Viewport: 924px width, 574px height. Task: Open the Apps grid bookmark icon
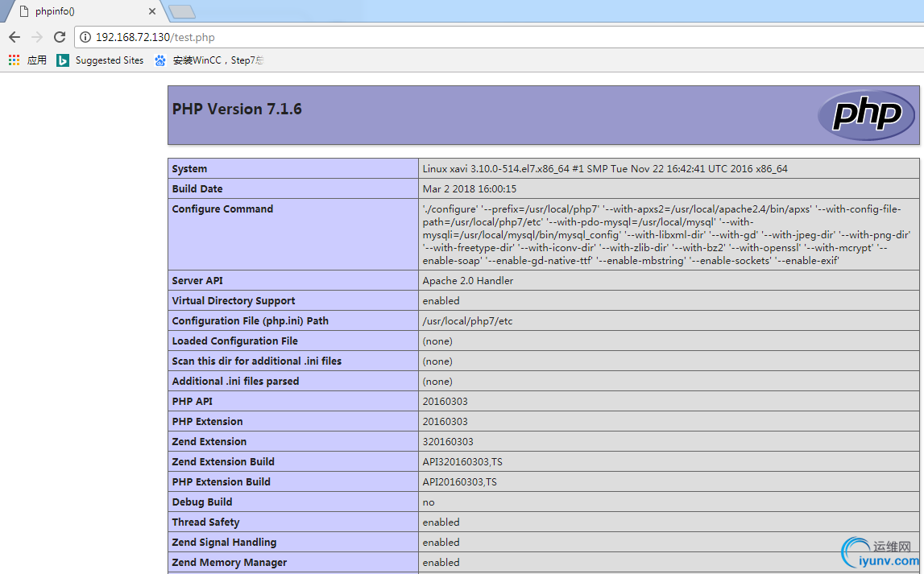[x=15, y=60]
